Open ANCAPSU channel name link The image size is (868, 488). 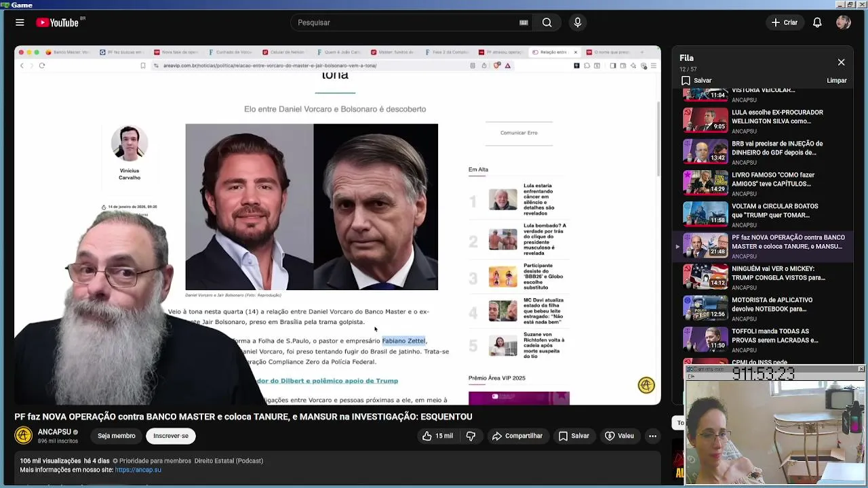[54, 432]
